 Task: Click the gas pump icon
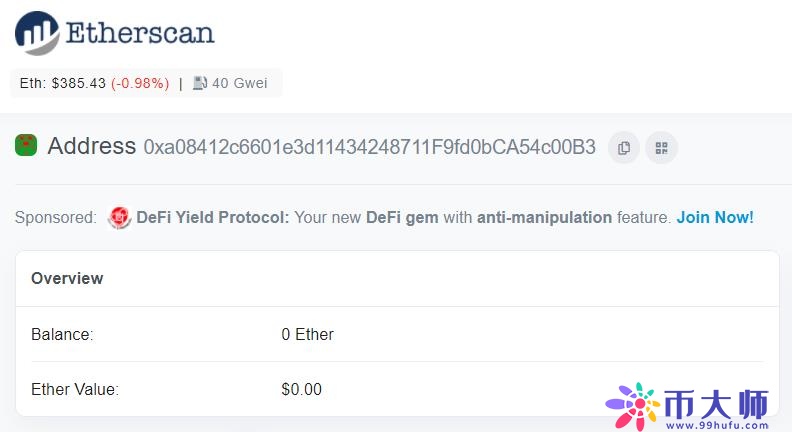point(200,83)
